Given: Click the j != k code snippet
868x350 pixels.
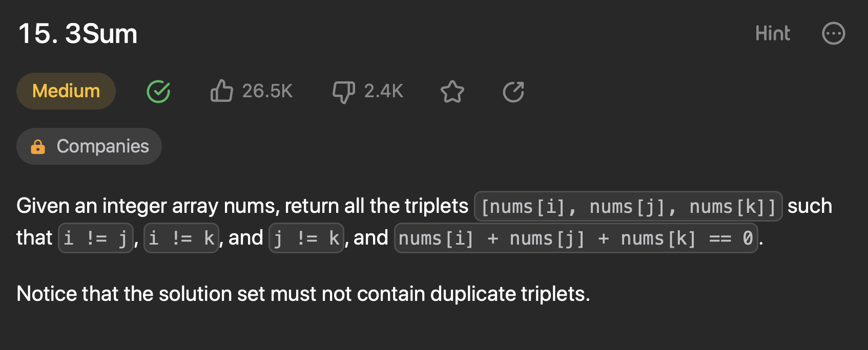Looking at the screenshot, I should (306, 238).
